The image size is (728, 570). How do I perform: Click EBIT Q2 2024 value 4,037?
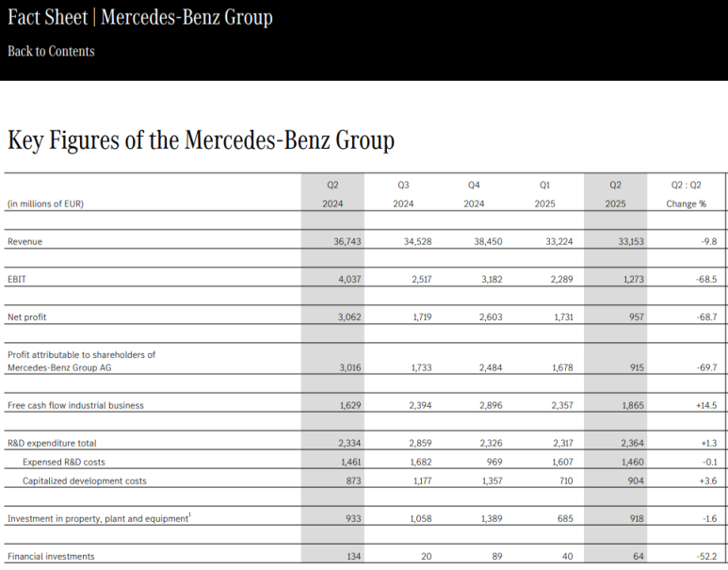pyautogui.click(x=349, y=279)
